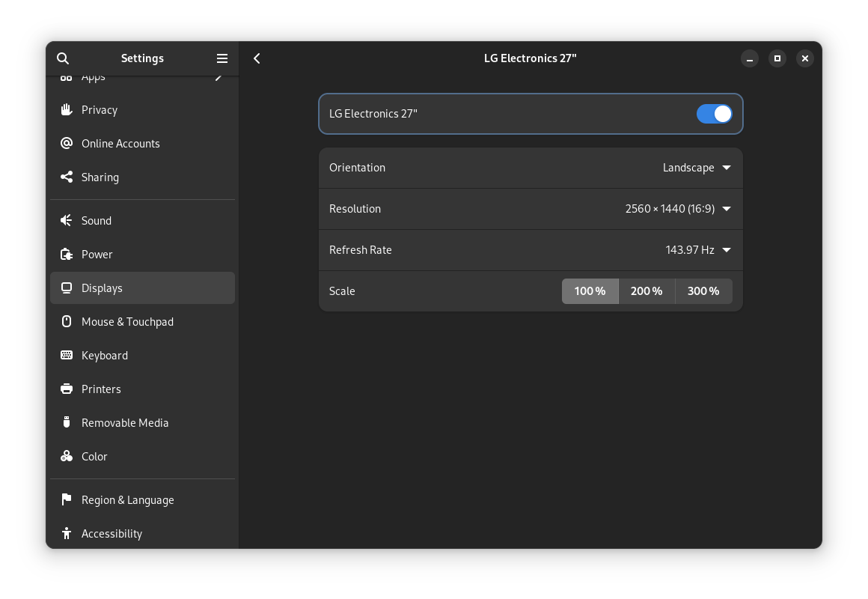Open search using the magnifier icon

pos(62,58)
